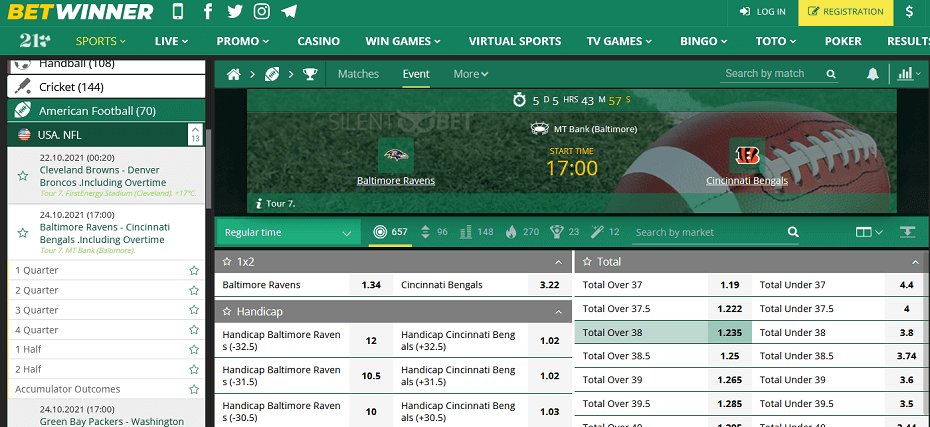
Task: Open VIRTUAL SPORTS
Action: coord(515,41)
